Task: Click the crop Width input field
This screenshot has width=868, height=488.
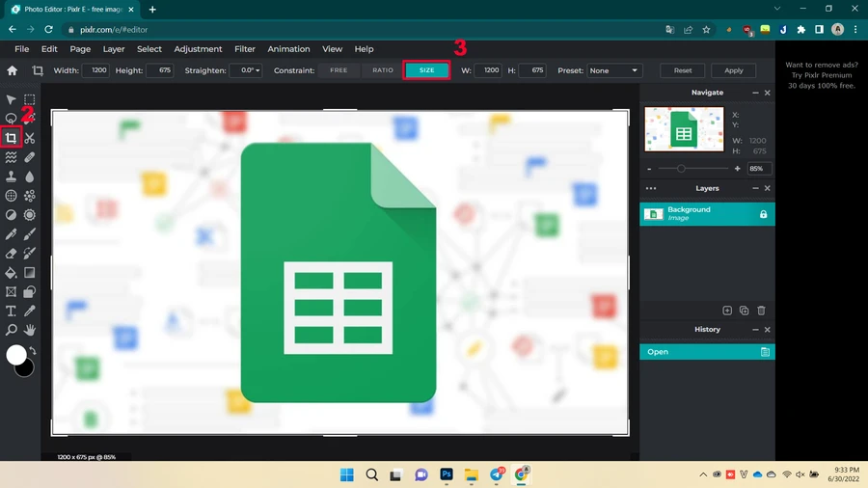Action: pyautogui.click(x=95, y=70)
